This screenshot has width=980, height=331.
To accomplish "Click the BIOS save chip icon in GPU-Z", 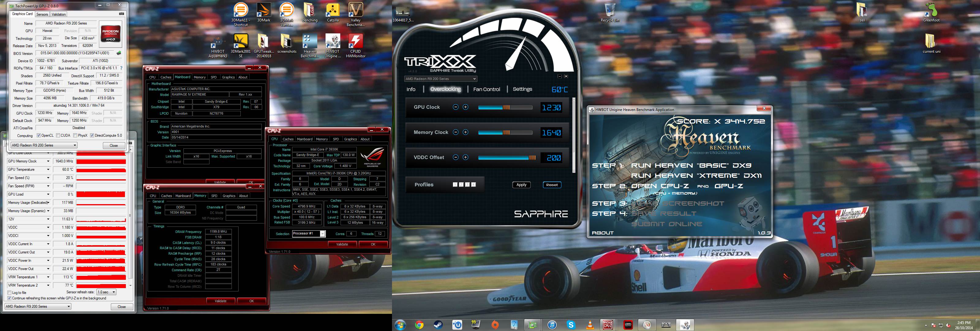I will pos(119,53).
